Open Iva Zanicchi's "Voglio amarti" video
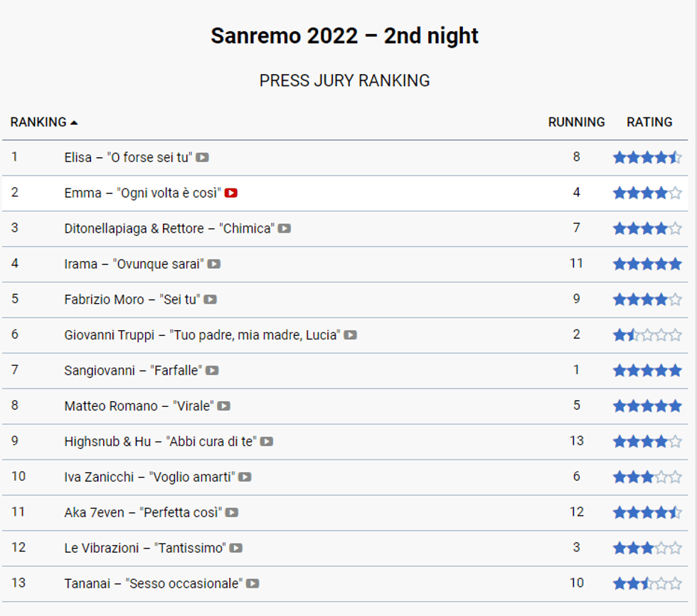This screenshot has height=616, width=697. click(243, 477)
